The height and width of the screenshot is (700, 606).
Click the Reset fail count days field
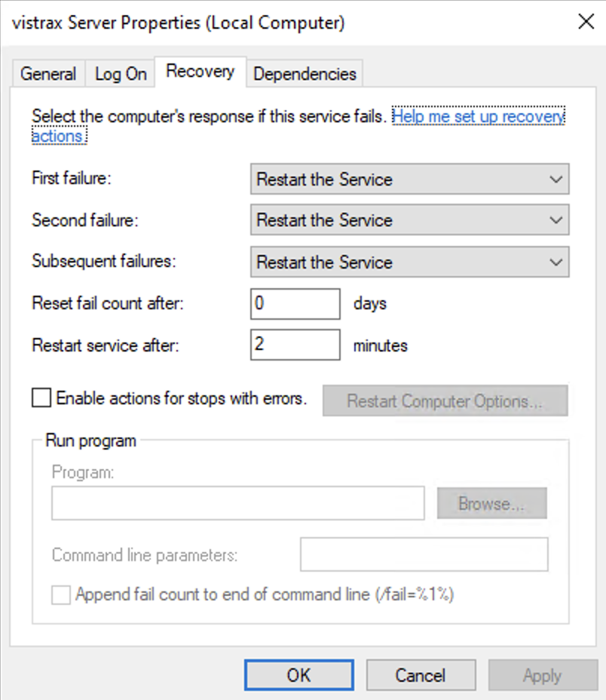[x=295, y=303]
